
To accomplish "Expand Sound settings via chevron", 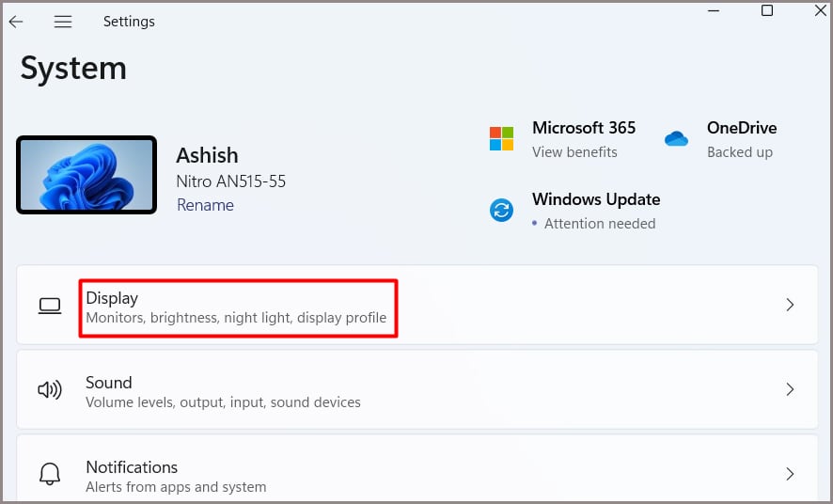I will coord(790,389).
